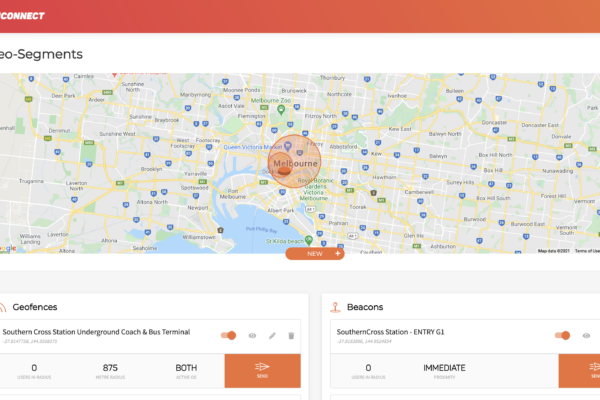The image size is (600, 400).
Task: Toggle the SouthernCross Station ENTRY G1 beacon switch
Action: (562, 336)
